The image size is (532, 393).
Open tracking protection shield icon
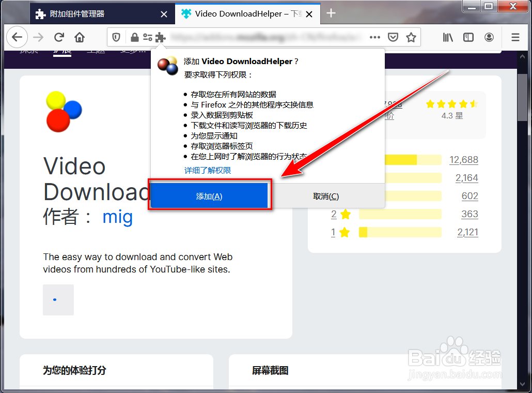pyautogui.click(x=116, y=37)
